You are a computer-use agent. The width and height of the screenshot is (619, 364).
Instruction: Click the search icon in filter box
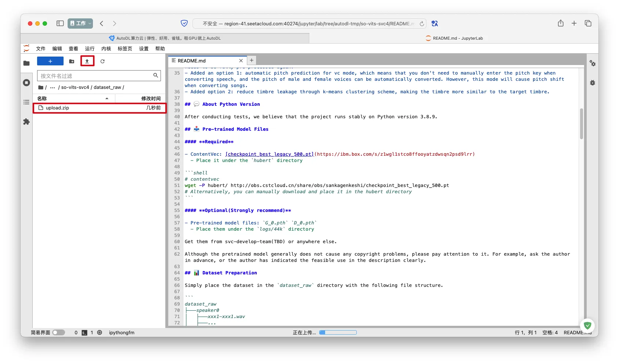click(156, 76)
